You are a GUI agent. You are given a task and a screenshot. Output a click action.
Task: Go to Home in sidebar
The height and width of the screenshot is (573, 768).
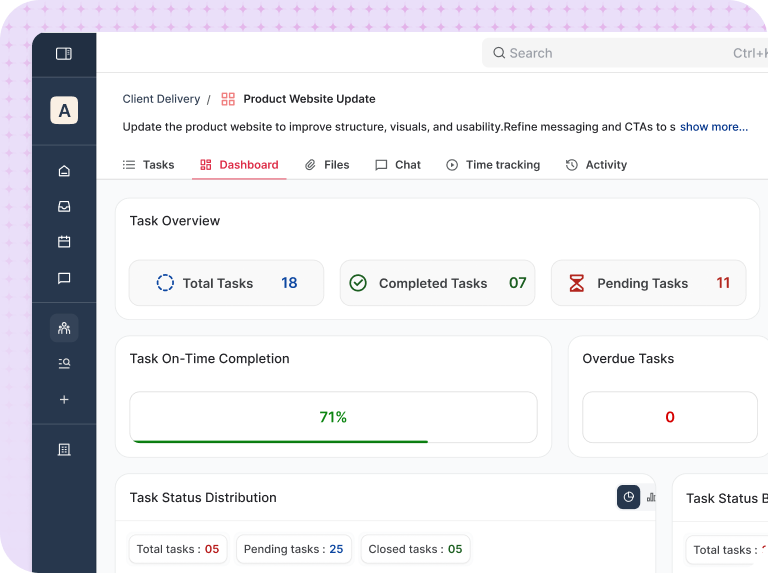64,171
